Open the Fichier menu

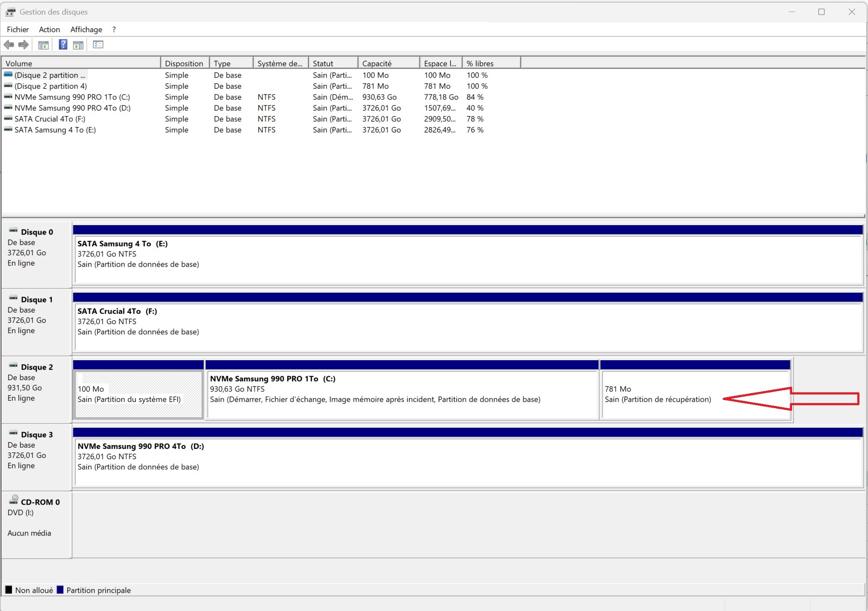pyautogui.click(x=18, y=29)
